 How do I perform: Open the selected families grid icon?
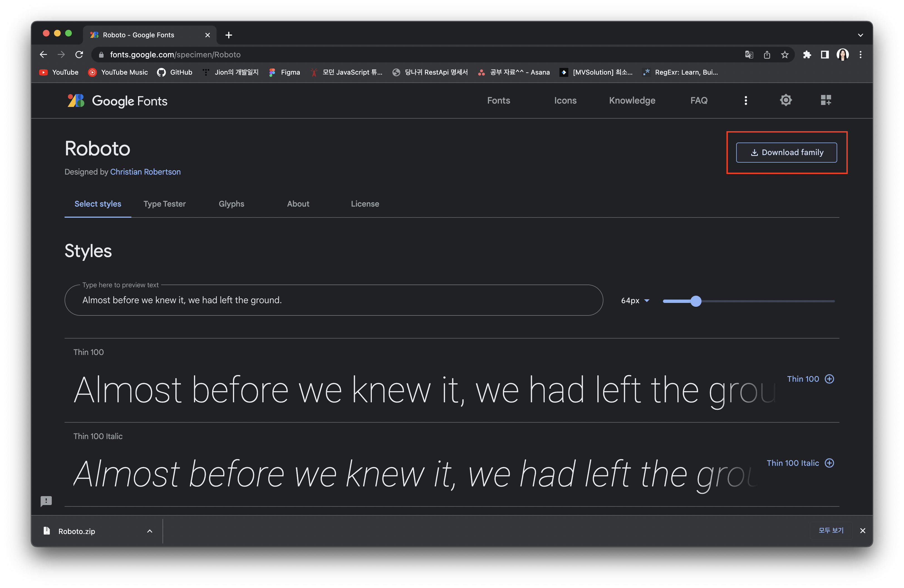pyautogui.click(x=826, y=100)
